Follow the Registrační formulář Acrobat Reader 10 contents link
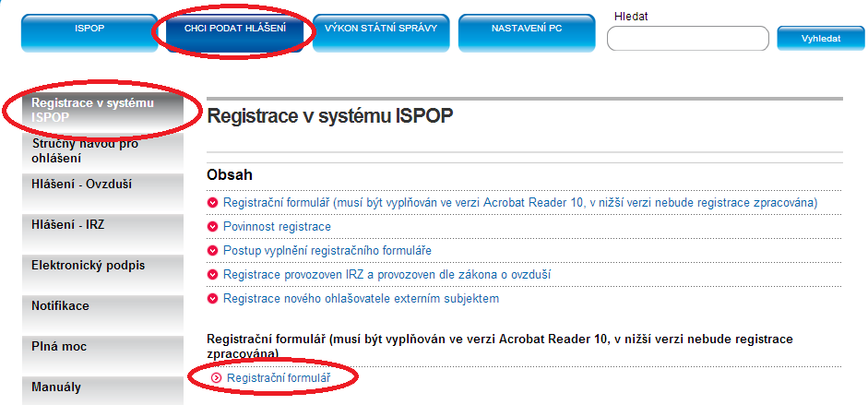The height and width of the screenshot is (405, 868). point(520,203)
